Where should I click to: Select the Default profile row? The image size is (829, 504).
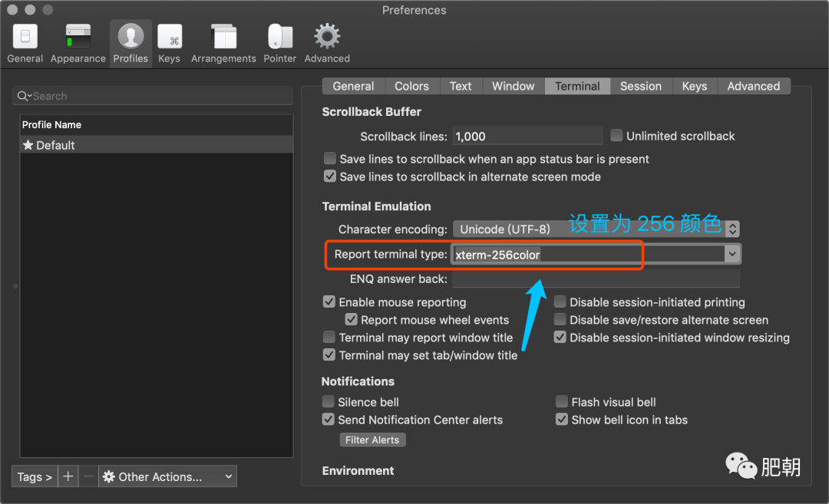point(157,145)
